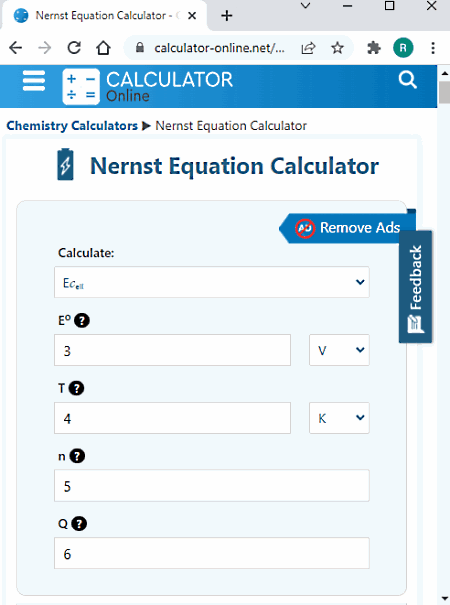Open the hamburger menu icon
Image resolution: width=450 pixels, height=605 pixels.
[x=34, y=81]
